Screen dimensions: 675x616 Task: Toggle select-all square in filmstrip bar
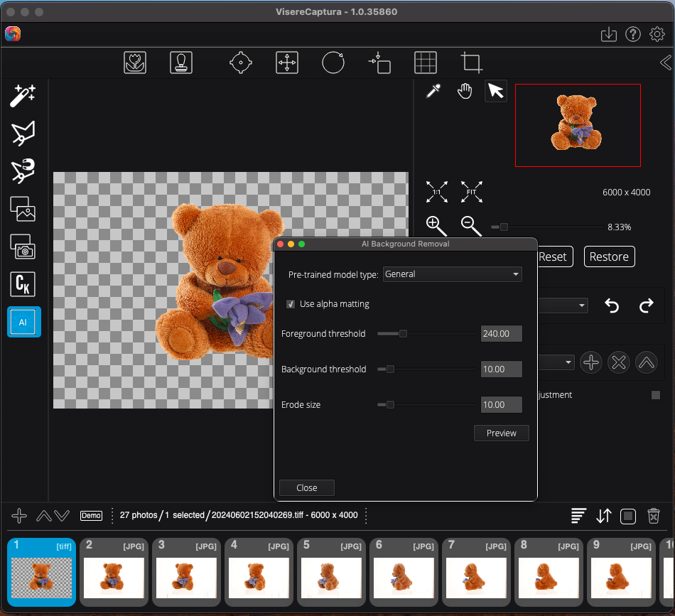point(627,517)
